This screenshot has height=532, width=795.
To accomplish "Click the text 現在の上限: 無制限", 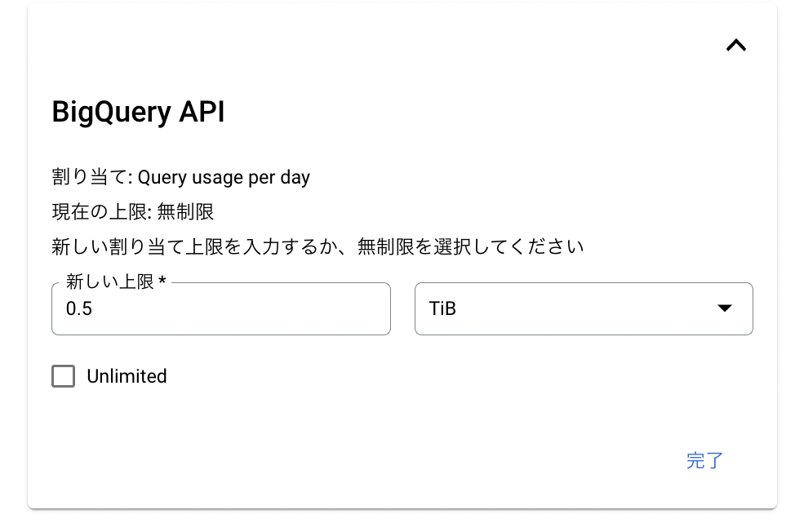I will [x=133, y=212].
